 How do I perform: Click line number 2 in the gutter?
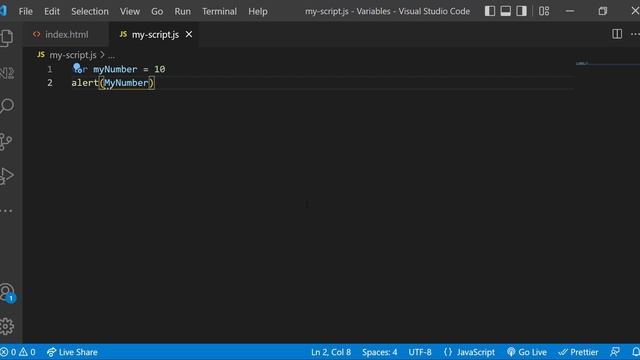point(50,83)
